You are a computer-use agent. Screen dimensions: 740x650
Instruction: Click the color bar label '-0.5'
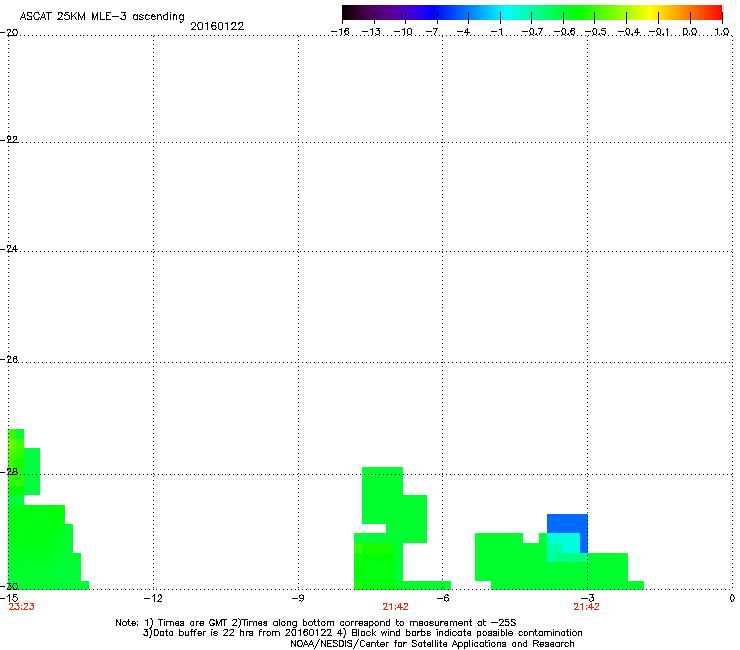pos(596,32)
